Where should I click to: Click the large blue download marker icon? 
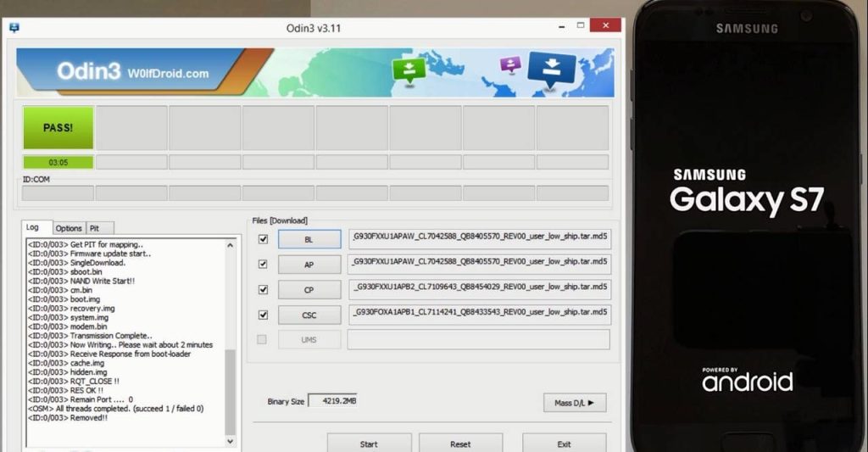pyautogui.click(x=551, y=70)
